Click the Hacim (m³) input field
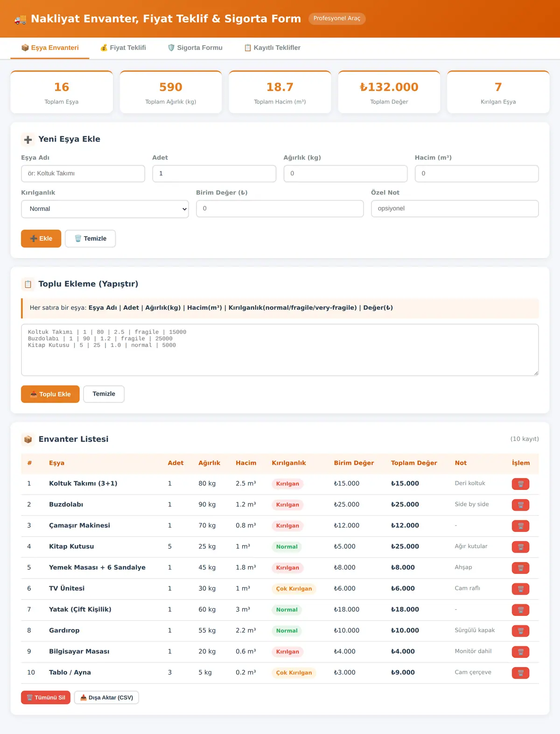This screenshot has height=734, width=560. pos(477,174)
